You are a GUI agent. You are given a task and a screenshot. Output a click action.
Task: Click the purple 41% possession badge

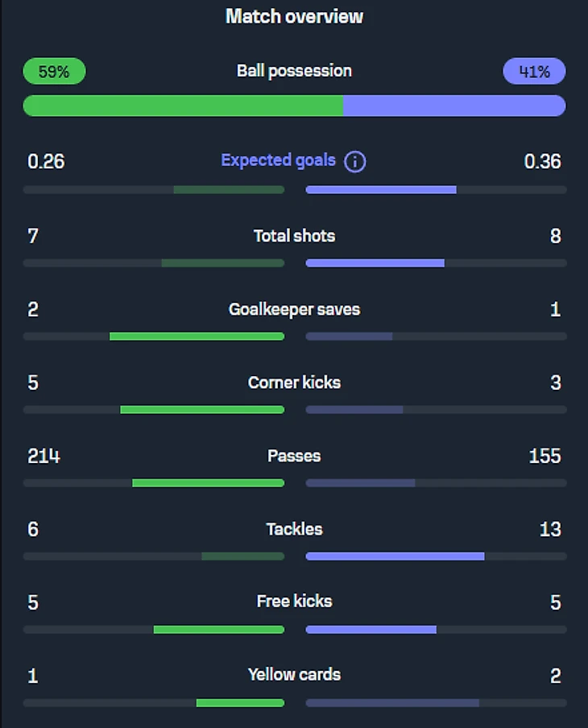point(534,72)
